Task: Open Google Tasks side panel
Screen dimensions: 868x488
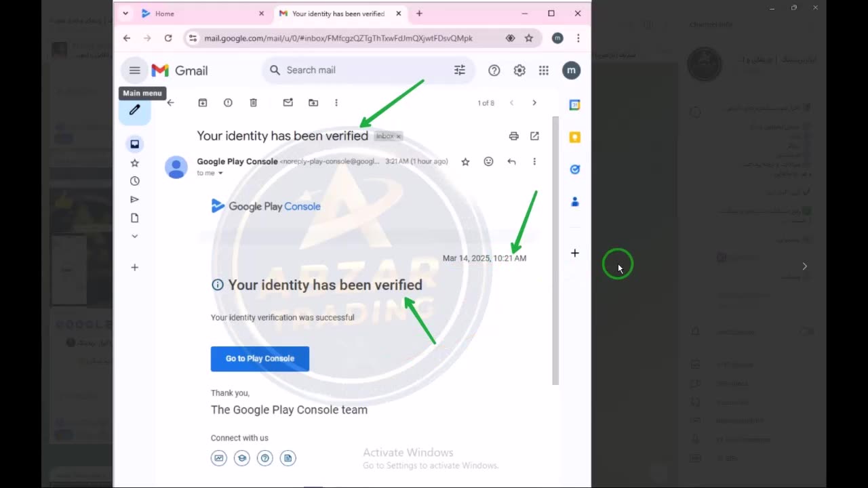Action: 574,169
